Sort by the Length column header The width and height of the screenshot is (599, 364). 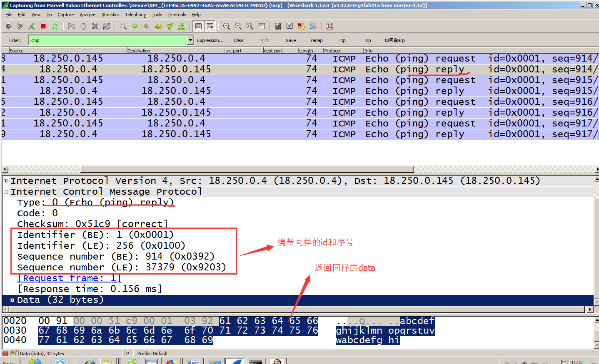(x=311, y=51)
